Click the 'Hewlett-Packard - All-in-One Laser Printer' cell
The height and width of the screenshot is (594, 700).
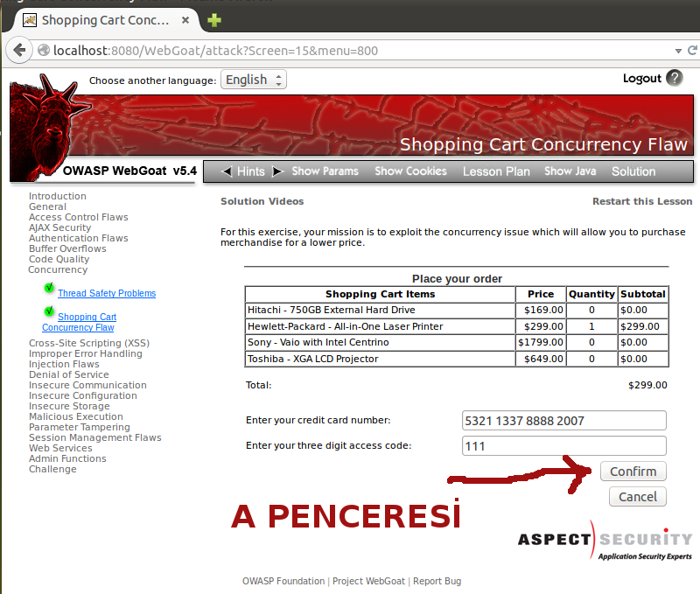pos(381,326)
